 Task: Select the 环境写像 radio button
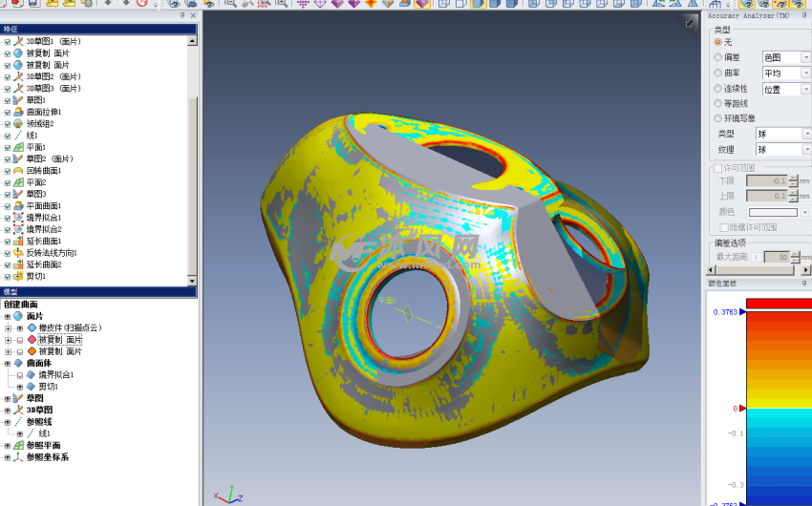717,118
